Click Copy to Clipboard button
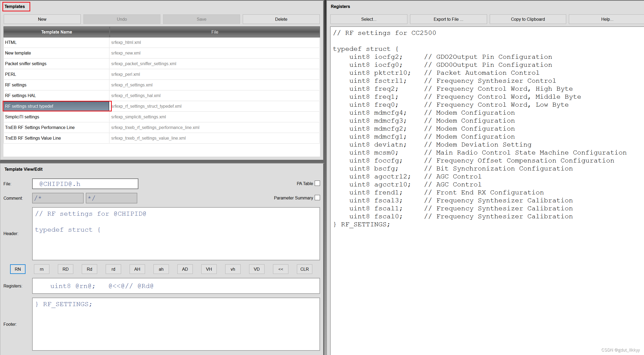Viewport: 644px width, 355px height. [528, 19]
